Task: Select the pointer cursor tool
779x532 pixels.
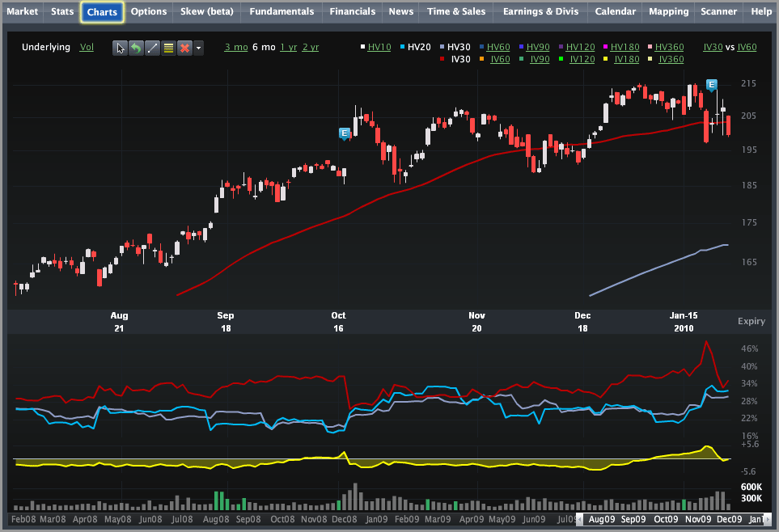Action: (120, 49)
